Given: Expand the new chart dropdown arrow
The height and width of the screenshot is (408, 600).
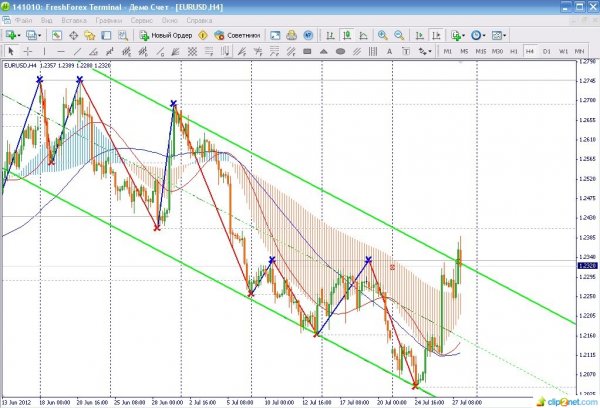Looking at the screenshot, I should 21,35.
